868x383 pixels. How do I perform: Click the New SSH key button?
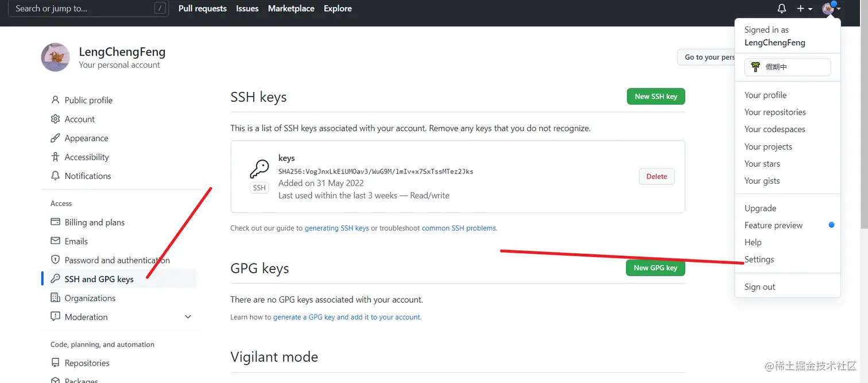[656, 96]
